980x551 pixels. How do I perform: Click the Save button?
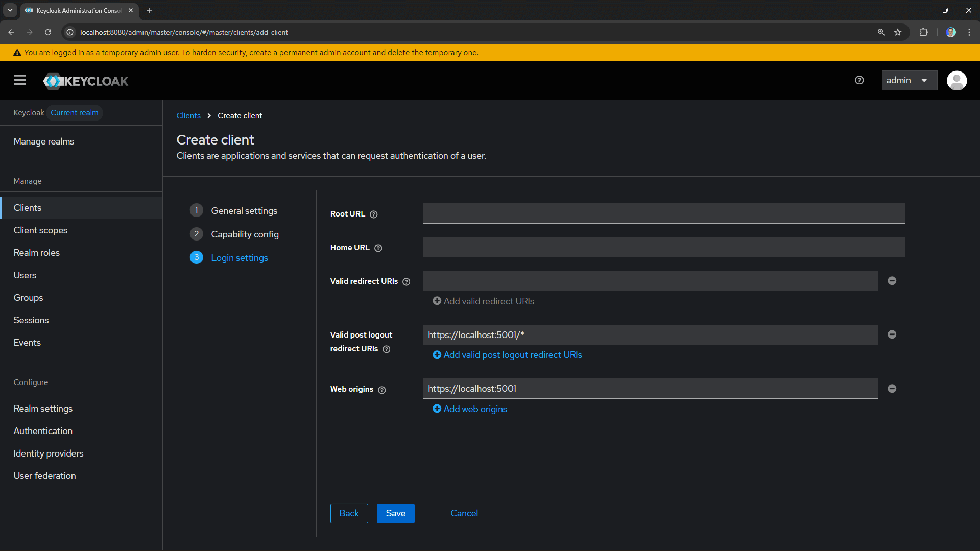[395, 513]
